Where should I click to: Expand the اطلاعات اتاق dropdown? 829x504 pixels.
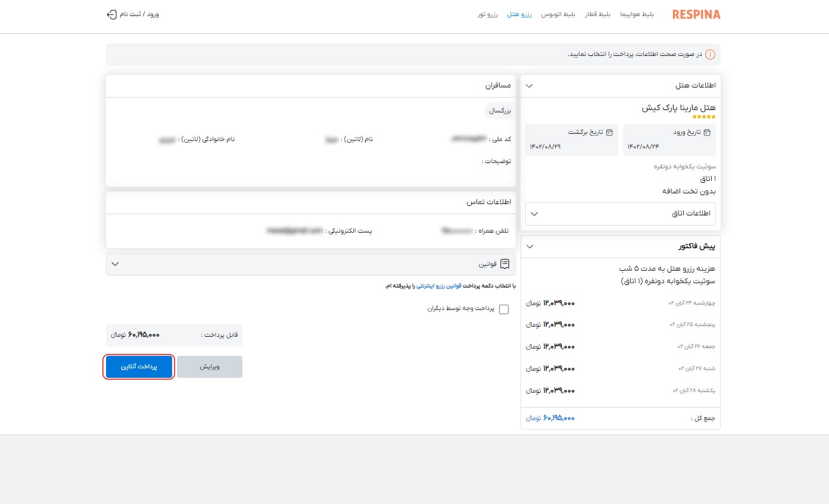pyautogui.click(x=534, y=214)
